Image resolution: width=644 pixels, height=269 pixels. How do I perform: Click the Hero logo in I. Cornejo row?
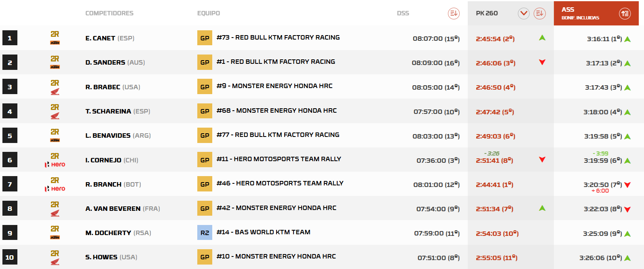[x=55, y=164]
